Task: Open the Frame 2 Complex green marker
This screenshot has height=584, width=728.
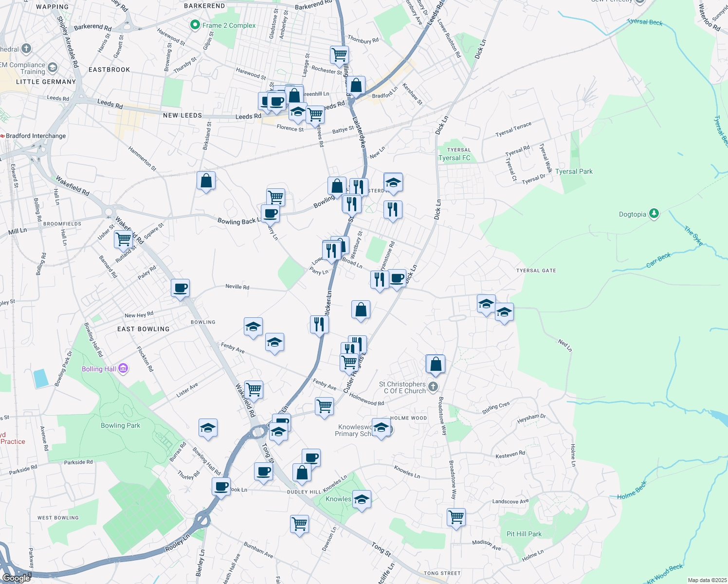Action: (195, 24)
